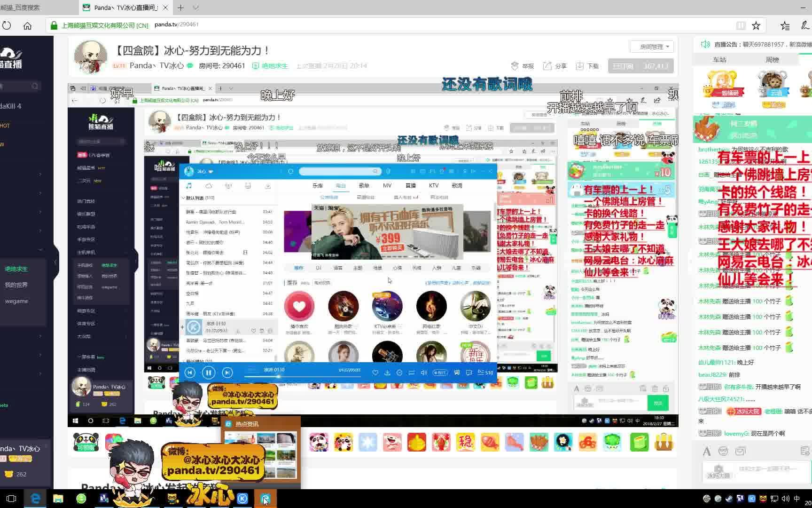
Task: Send the green bamboo gift
Action: click(639, 442)
